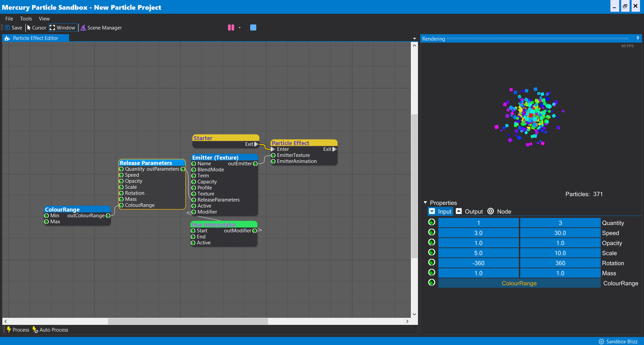Image resolution: width=644 pixels, height=345 pixels.
Task: Collapse the Properties section
Action: coord(425,203)
